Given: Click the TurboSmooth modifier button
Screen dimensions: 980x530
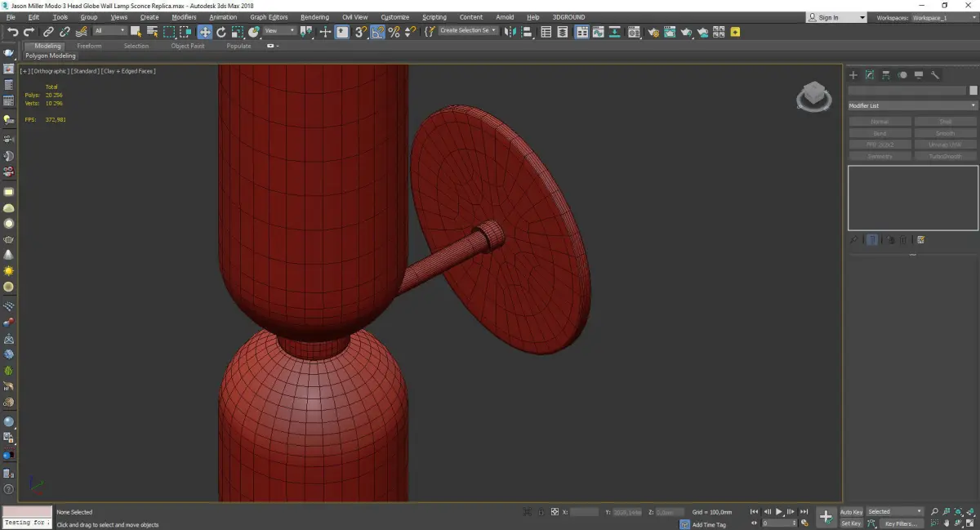Looking at the screenshot, I should click(945, 156).
